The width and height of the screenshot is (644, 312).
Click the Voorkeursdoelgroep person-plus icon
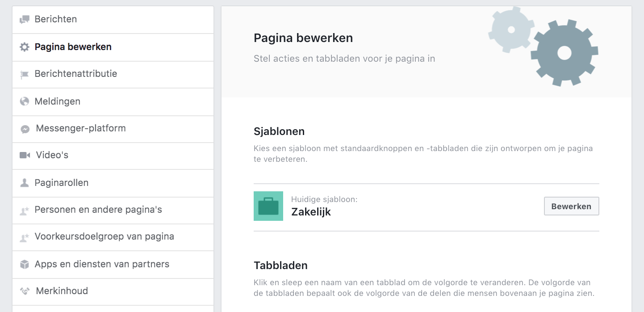pyautogui.click(x=25, y=237)
